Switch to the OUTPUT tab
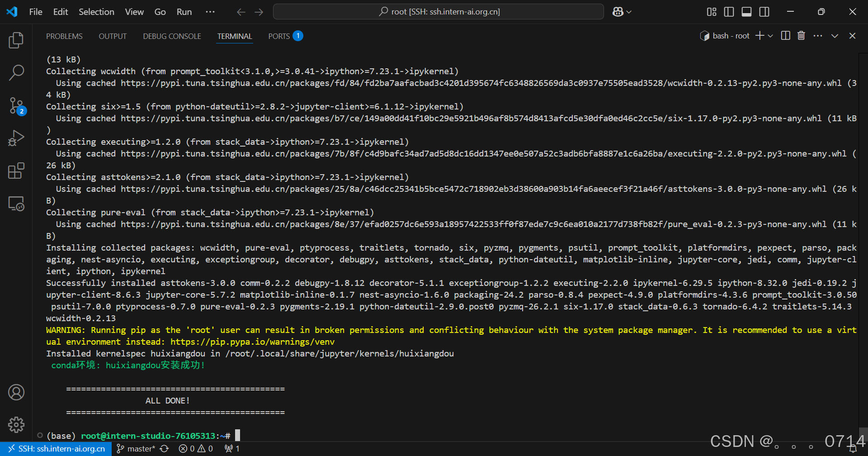This screenshot has height=456, width=868. [113, 36]
